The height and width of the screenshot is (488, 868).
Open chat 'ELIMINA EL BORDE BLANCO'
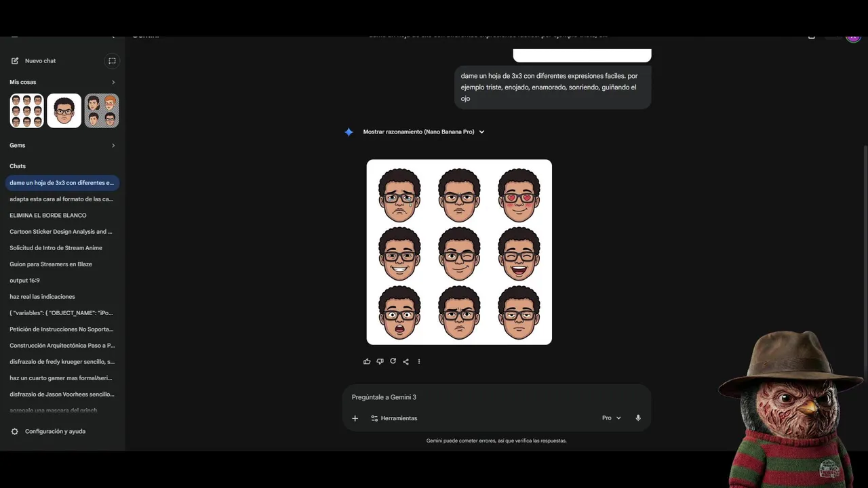click(62, 216)
